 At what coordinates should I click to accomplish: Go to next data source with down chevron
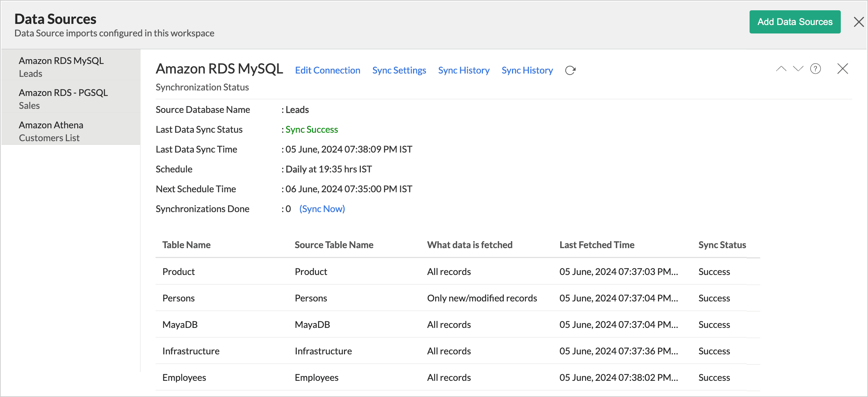[x=798, y=69]
